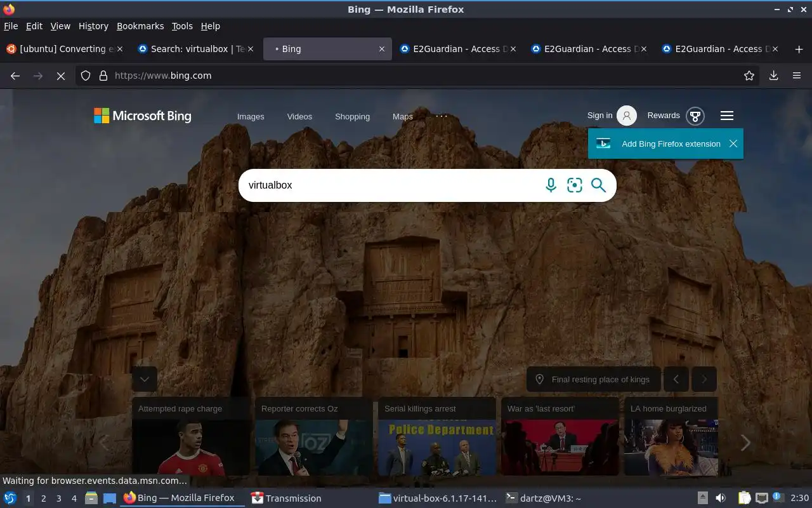Open Serial killings arrest news card
The width and height of the screenshot is (812, 508).
(436, 437)
